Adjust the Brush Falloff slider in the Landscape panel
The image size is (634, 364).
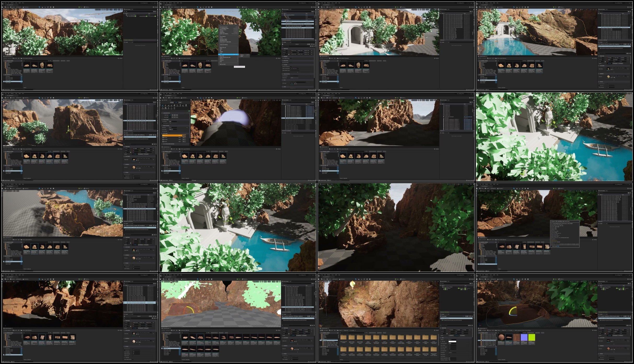coord(173,129)
